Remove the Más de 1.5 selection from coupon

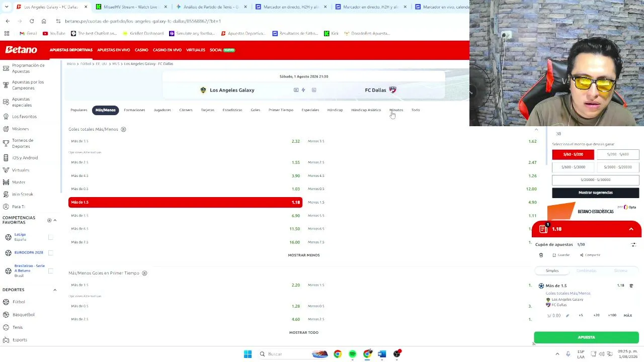631,286
